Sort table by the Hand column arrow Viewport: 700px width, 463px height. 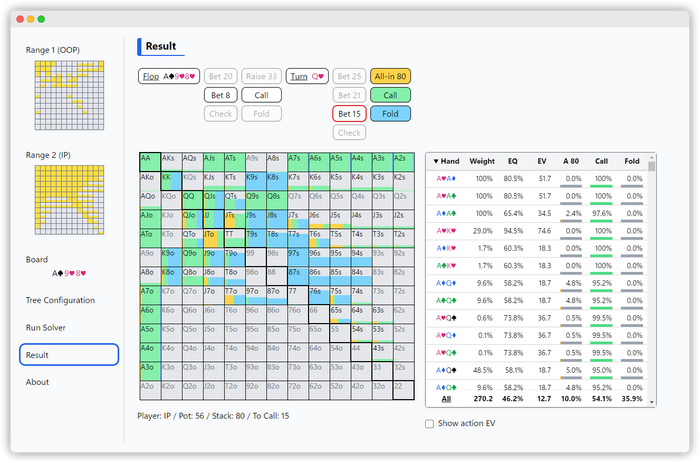(436, 161)
